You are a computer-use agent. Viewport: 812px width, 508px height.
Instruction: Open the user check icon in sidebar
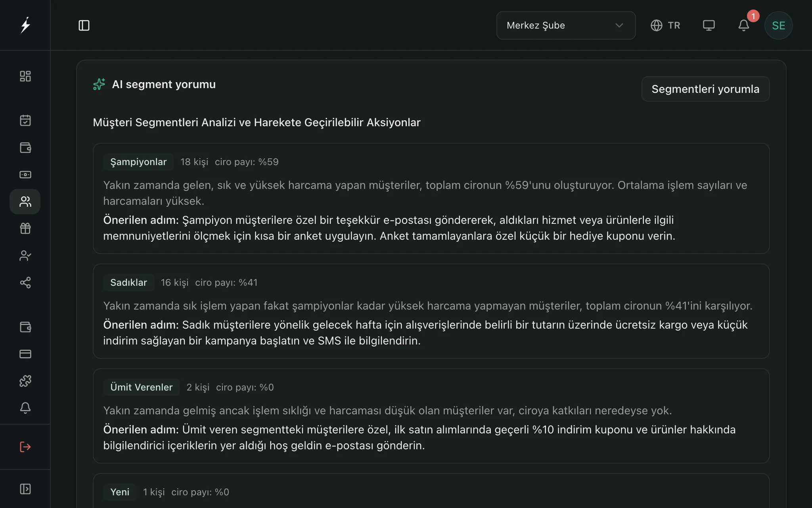(25, 256)
